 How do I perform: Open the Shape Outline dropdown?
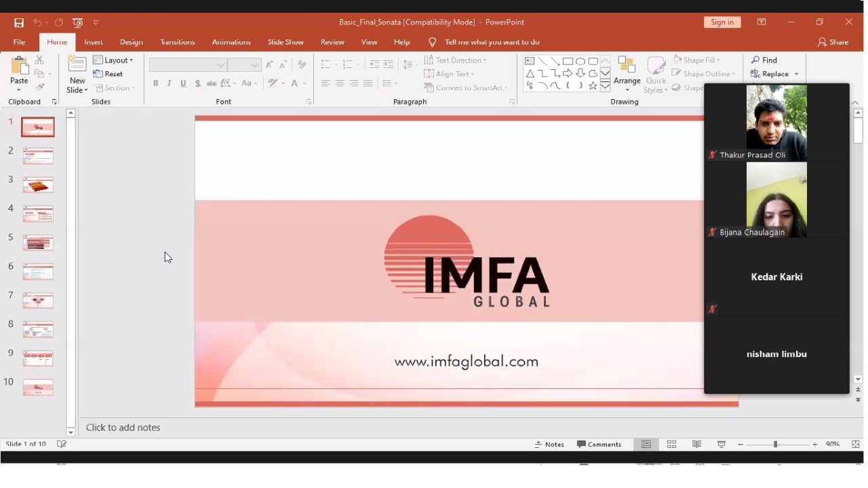(703, 74)
